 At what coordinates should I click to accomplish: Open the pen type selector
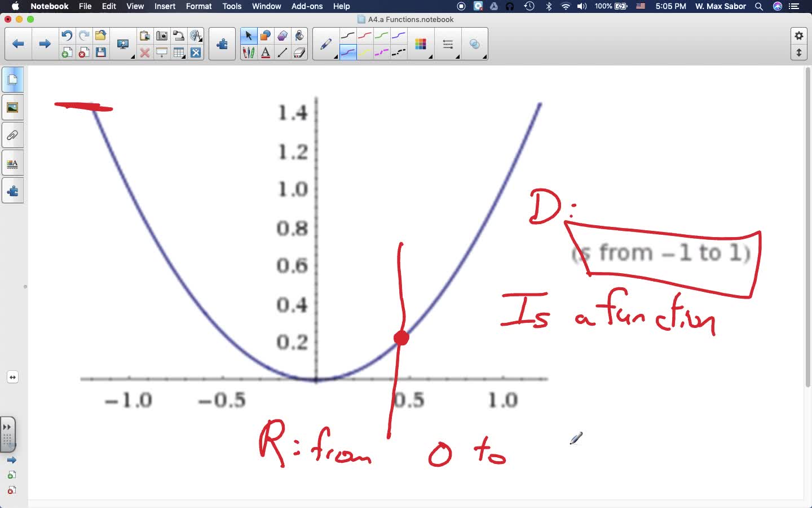click(326, 44)
